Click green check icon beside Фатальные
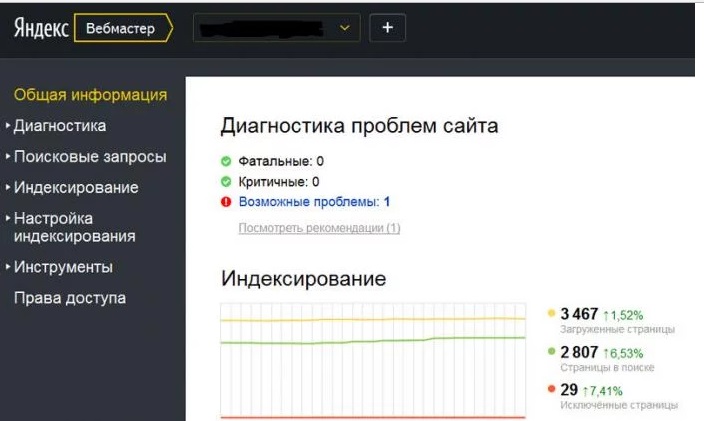 (226, 161)
